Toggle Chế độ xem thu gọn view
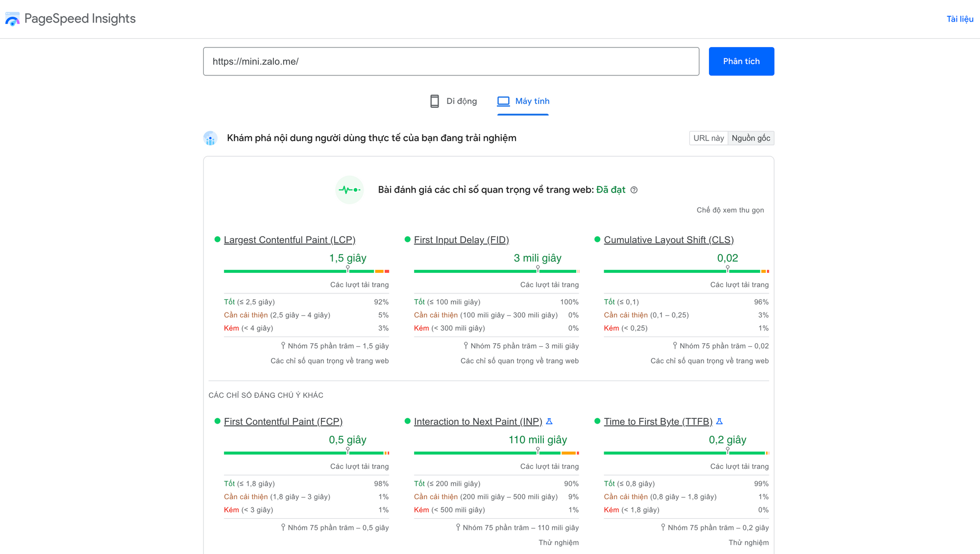Viewport: 980px width, 554px height. coord(730,210)
